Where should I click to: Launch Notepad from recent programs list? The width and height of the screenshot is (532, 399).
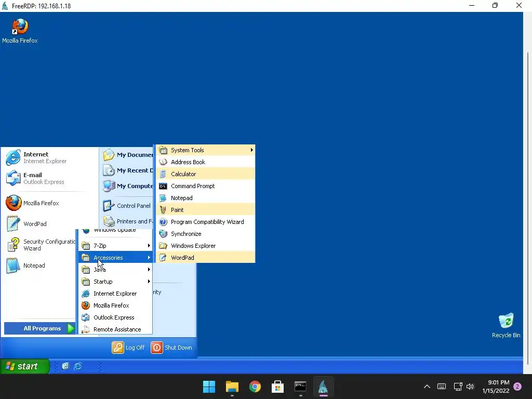coord(26,265)
